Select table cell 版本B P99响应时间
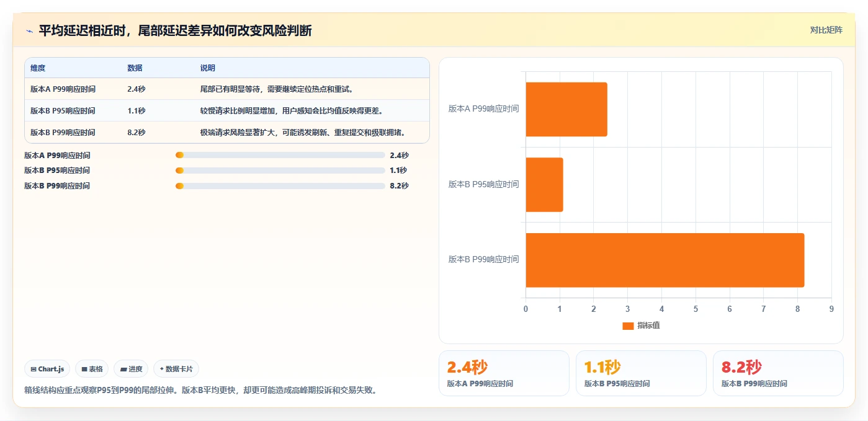The image size is (868, 421). pyautogui.click(x=63, y=133)
